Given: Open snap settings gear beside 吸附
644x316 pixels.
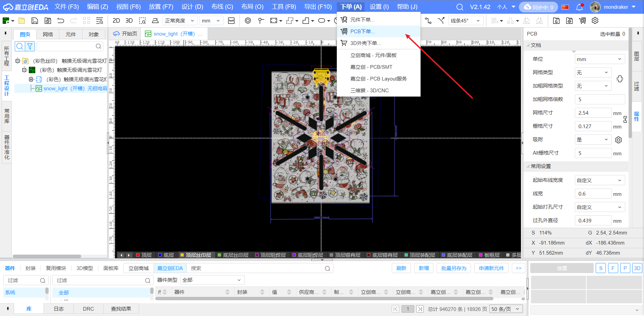Looking at the screenshot, I should [619, 140].
